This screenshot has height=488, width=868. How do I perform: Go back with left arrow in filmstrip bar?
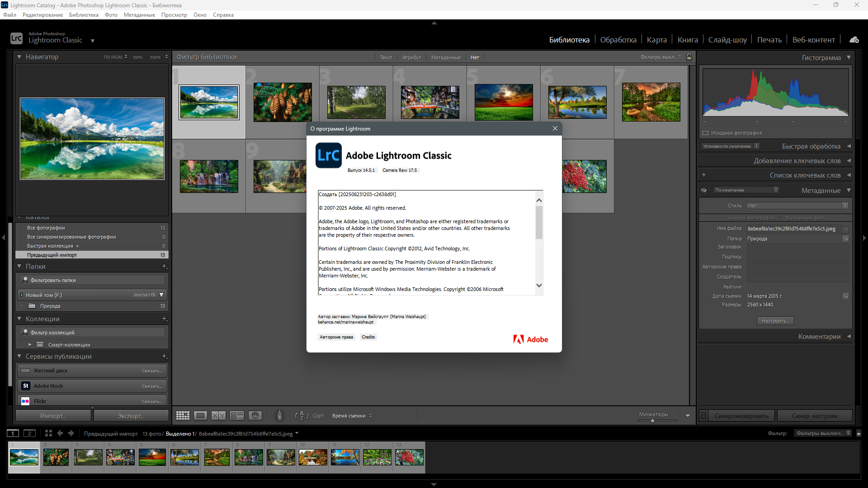pyautogui.click(x=60, y=433)
